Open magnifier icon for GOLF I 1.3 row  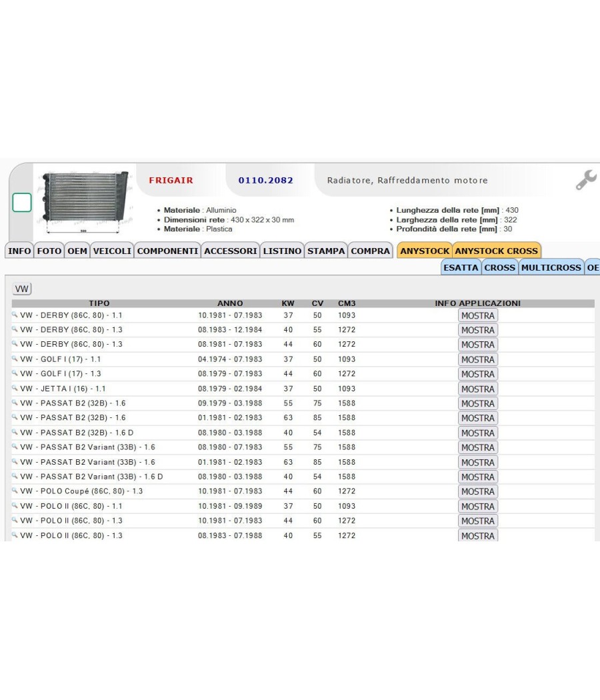(x=15, y=373)
